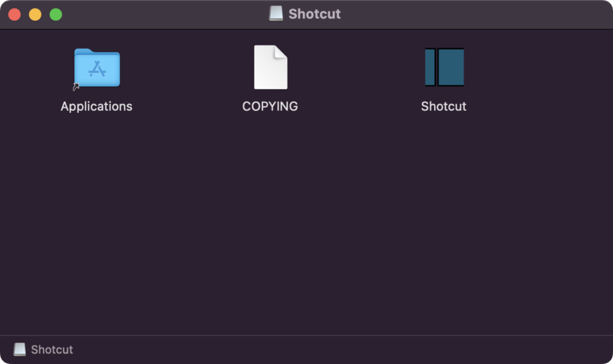The height and width of the screenshot is (364, 613).
Task: Click the alias arrow badge on Applications
Action: [76, 87]
